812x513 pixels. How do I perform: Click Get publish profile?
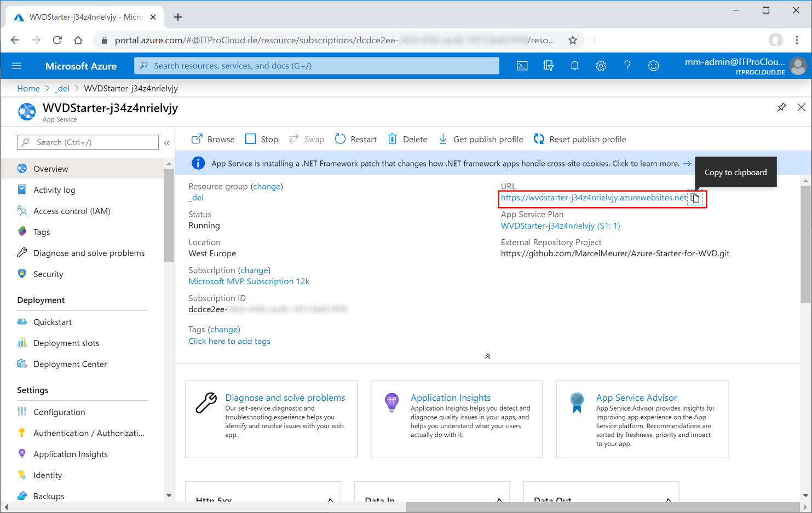pos(481,139)
